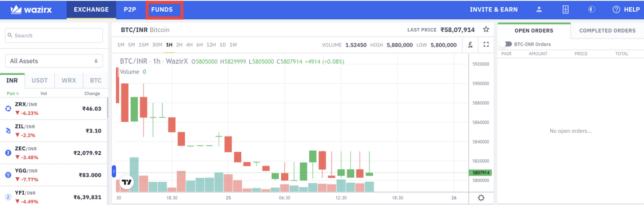Open the P2P tab
644x205 pixels.
130,9
